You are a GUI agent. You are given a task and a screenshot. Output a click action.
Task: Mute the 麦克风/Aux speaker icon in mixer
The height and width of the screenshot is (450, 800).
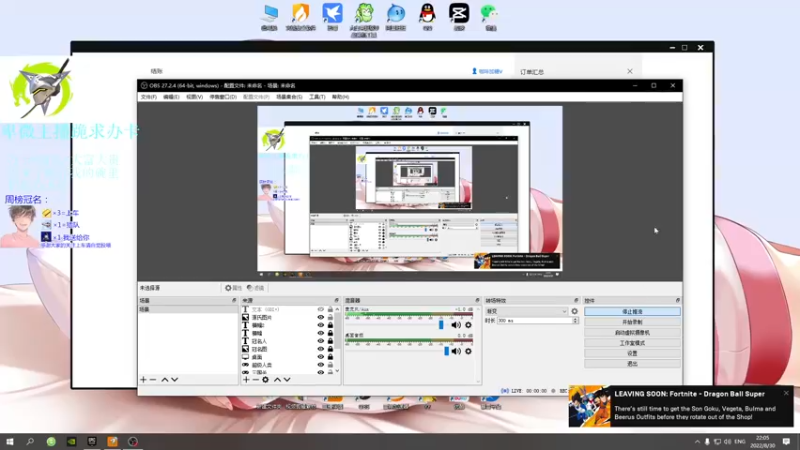(456, 325)
